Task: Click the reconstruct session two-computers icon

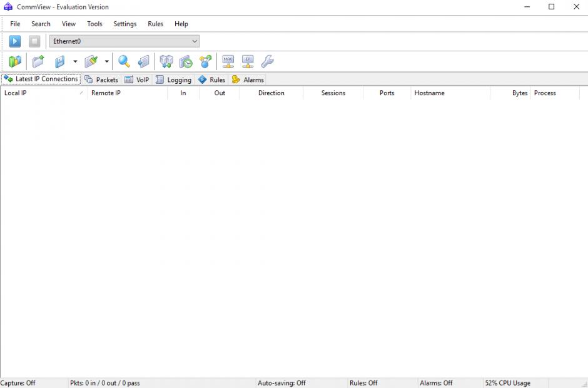Action: coord(166,61)
